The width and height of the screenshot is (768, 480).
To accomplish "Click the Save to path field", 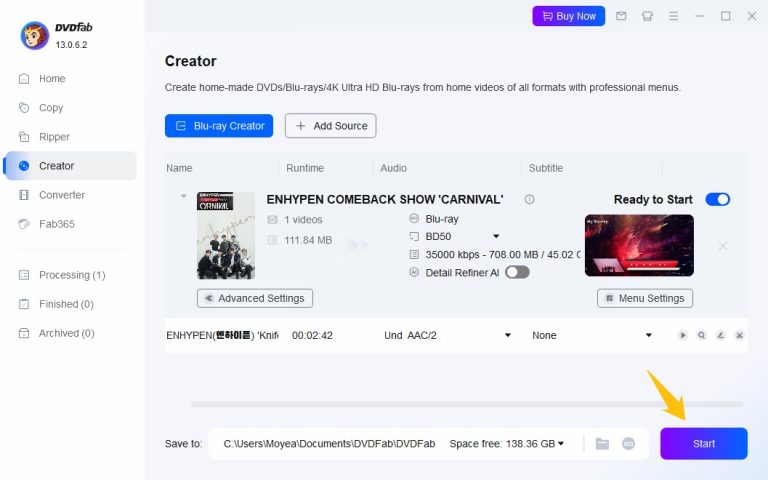I will click(x=329, y=444).
